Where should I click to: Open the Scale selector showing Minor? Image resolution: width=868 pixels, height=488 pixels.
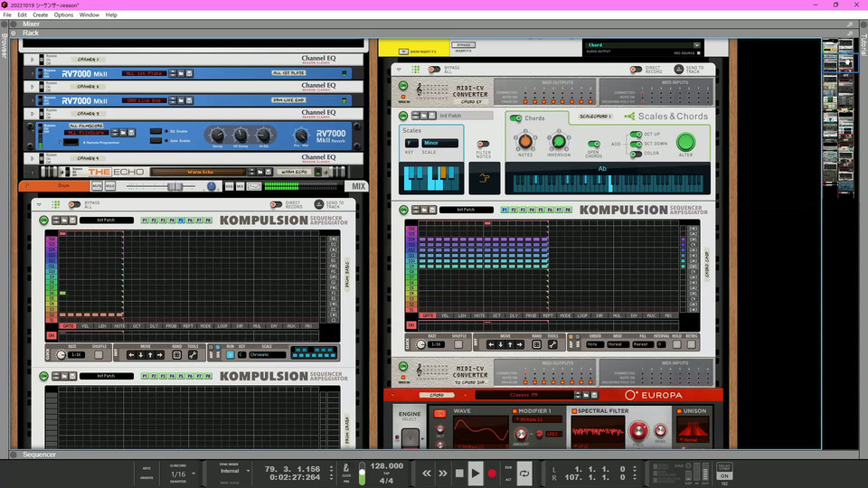pyautogui.click(x=439, y=144)
